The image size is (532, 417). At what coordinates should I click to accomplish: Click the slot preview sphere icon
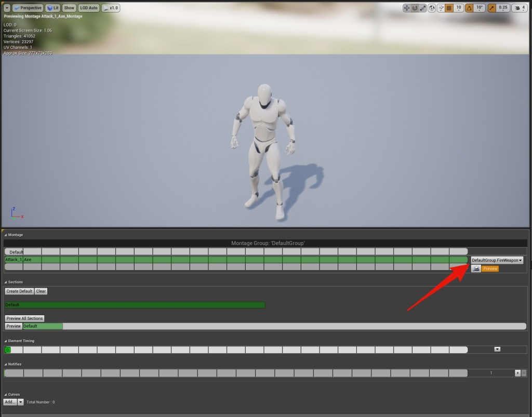click(x=476, y=268)
